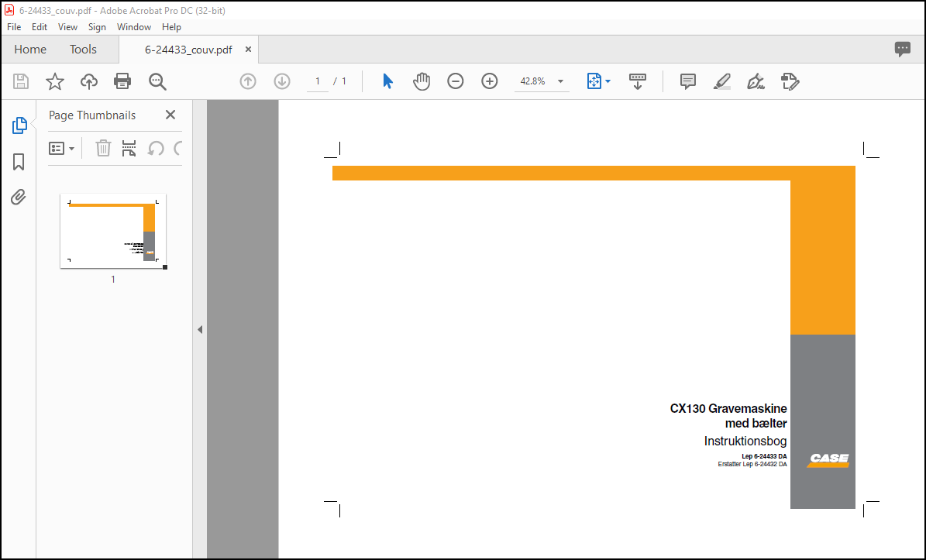
Task: Close the Page Thumbnails panel
Action: tap(170, 115)
